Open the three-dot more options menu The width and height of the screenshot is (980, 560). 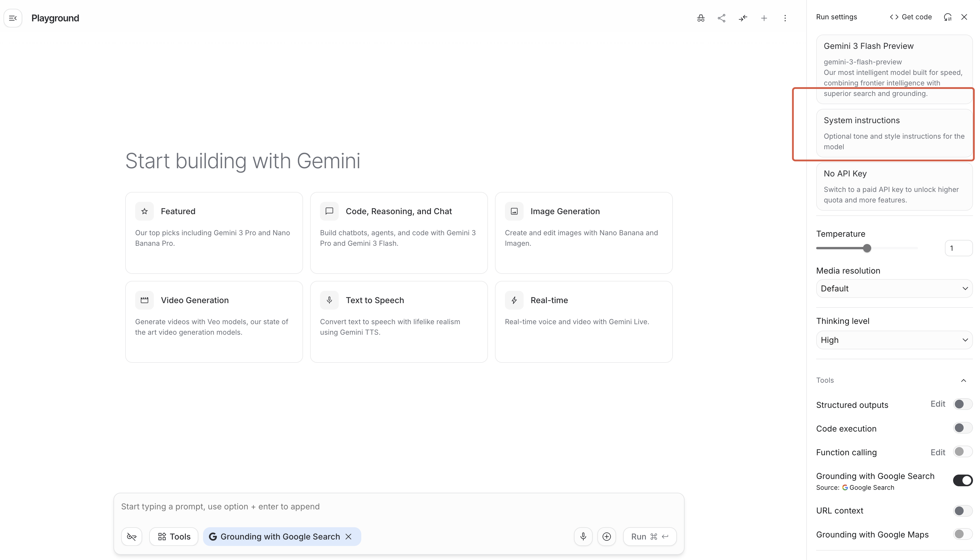(785, 18)
